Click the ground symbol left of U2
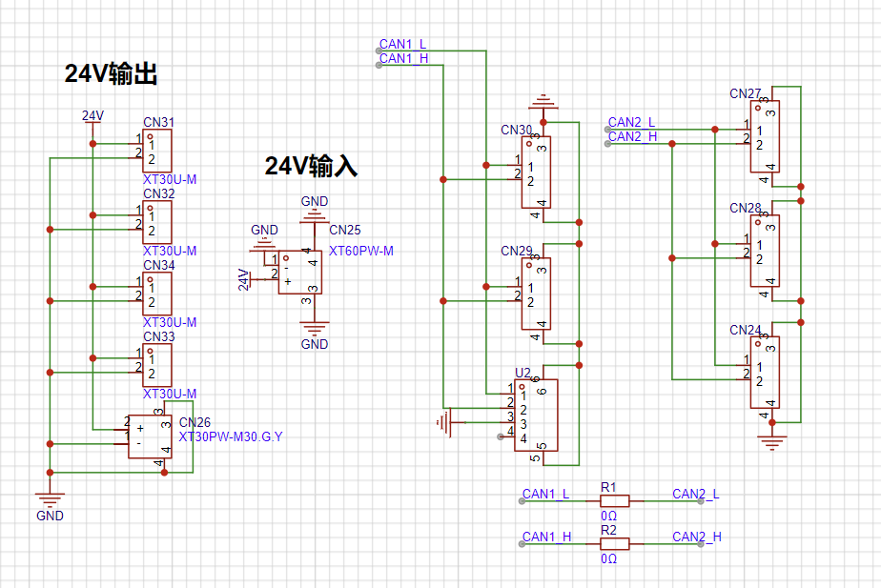The width and height of the screenshot is (881, 588). coord(443,421)
